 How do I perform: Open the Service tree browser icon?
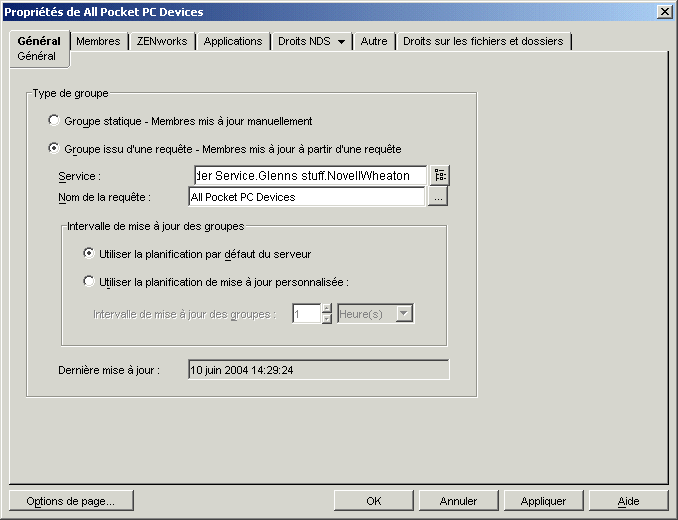pyautogui.click(x=439, y=175)
